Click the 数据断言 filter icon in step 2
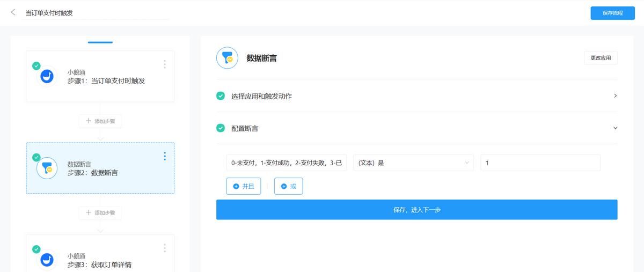Screen dimensions: 644x272 coord(47,168)
